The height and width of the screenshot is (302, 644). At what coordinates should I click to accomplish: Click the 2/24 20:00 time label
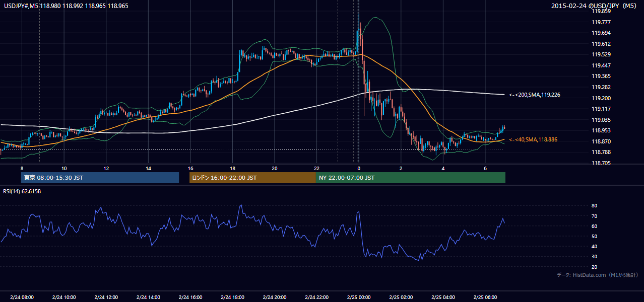(x=274, y=297)
